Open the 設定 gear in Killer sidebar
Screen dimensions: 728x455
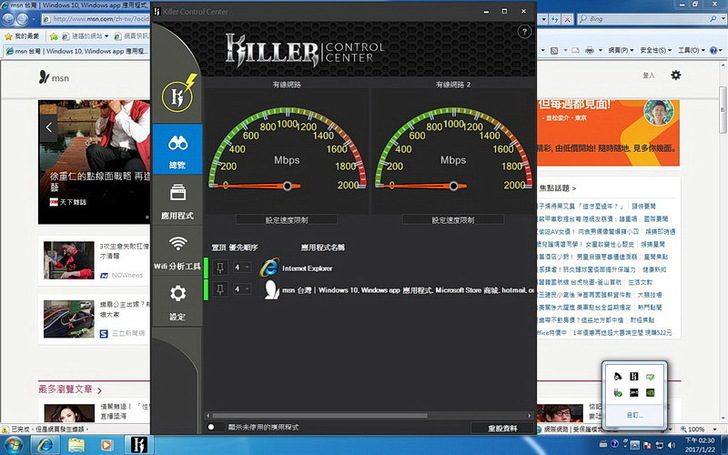point(177,302)
